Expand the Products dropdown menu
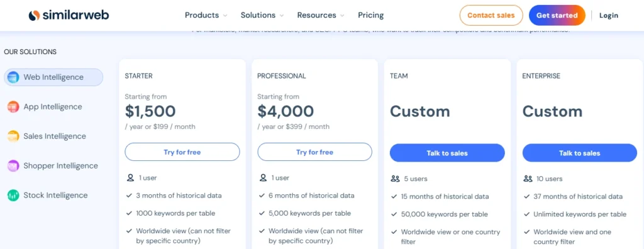The width and height of the screenshot is (644, 249). coord(206,15)
